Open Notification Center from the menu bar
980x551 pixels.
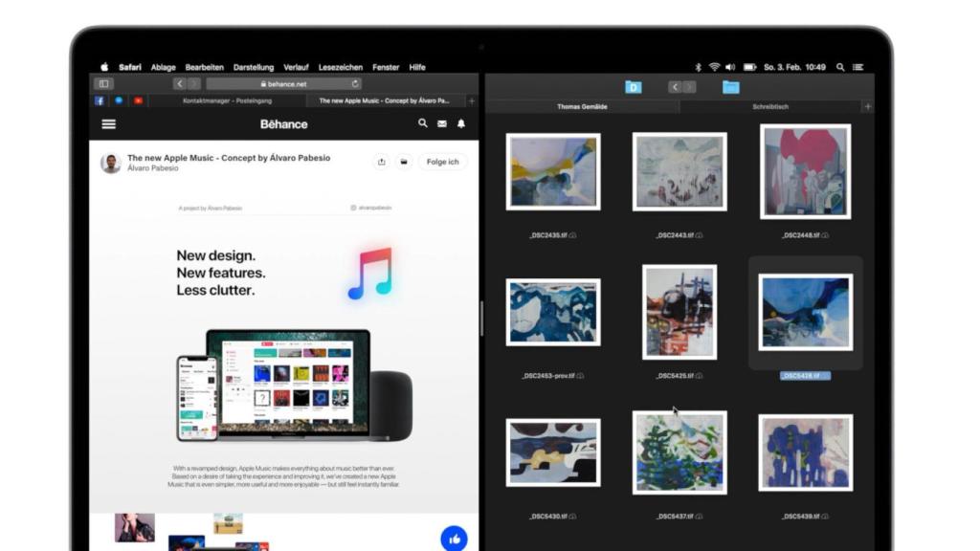tap(857, 67)
